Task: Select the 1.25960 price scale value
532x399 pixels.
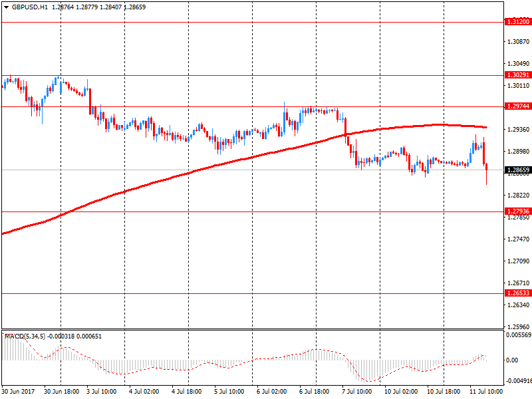Action: click(x=518, y=327)
